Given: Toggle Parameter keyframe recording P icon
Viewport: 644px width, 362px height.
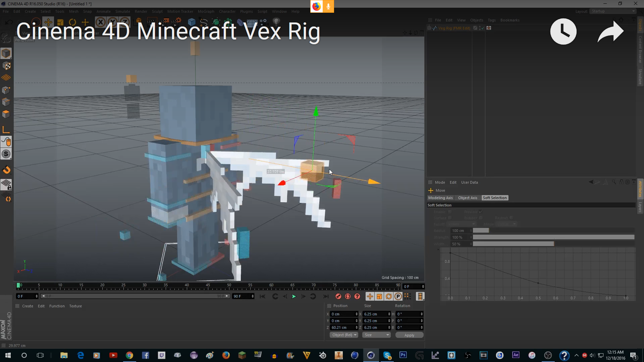Looking at the screenshot, I should point(398,296).
